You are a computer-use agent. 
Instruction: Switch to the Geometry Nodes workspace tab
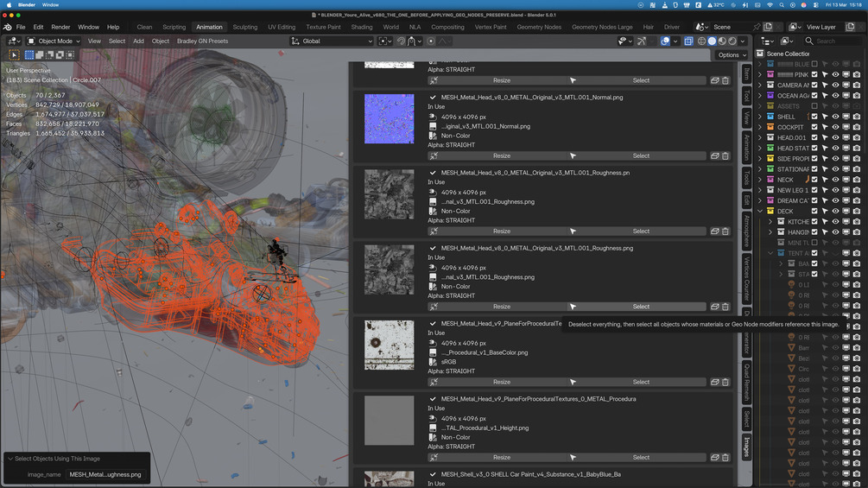pos(539,27)
